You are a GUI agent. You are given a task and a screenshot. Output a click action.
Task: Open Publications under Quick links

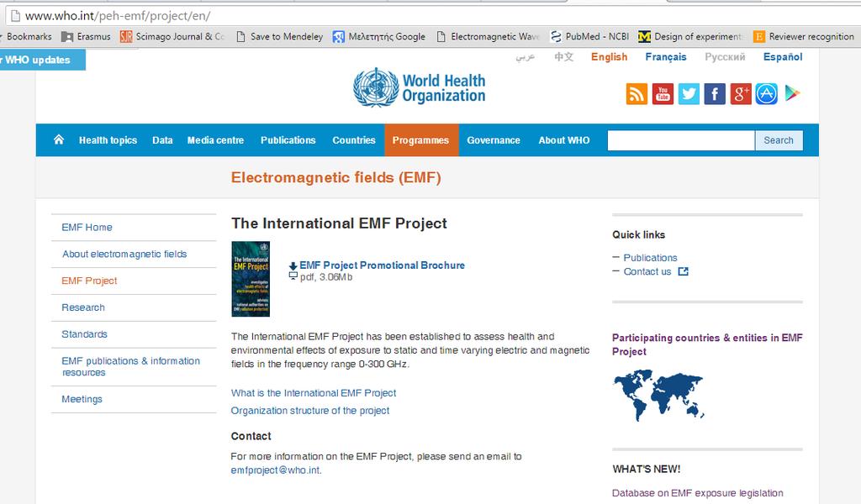click(x=650, y=258)
